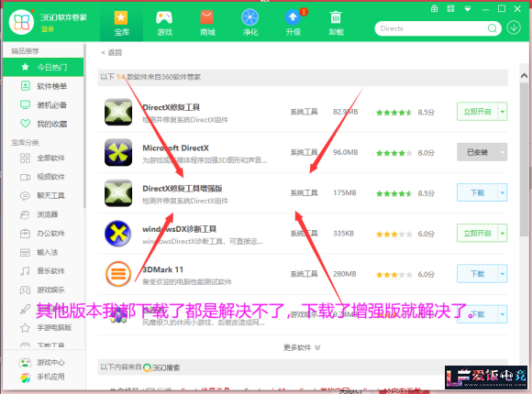532x394 pixels.
Task: Expand dropdown arrow next to DirectX修复工具 立即开启
Action: [x=503, y=112]
